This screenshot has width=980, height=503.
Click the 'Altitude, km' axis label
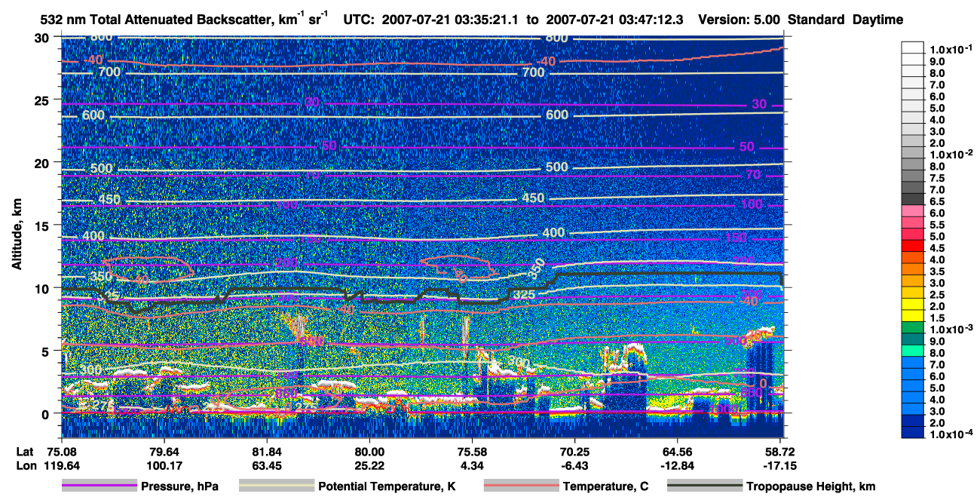[x=17, y=236]
